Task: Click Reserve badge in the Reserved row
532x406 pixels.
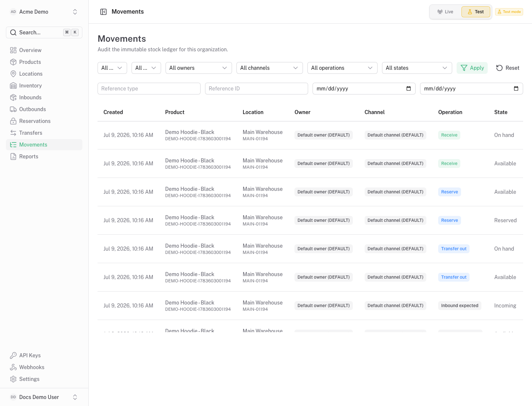Action: click(x=450, y=220)
